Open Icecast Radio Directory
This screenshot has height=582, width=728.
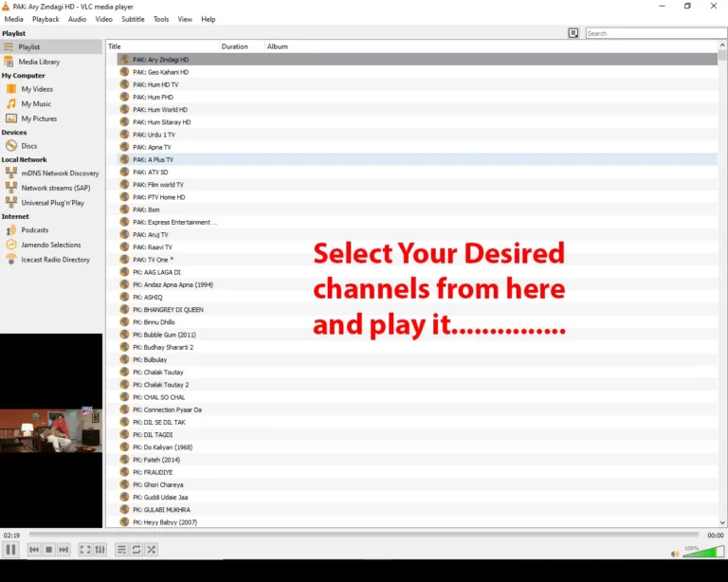click(55, 260)
